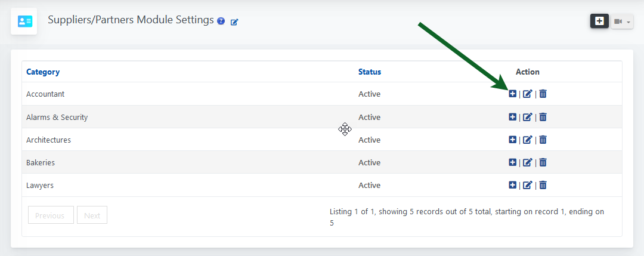Delete the Lawyers category
The width and height of the screenshot is (644, 256).
[x=543, y=185]
